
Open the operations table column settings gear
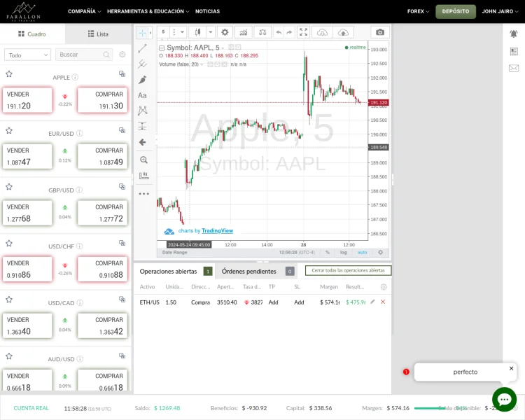point(384,287)
